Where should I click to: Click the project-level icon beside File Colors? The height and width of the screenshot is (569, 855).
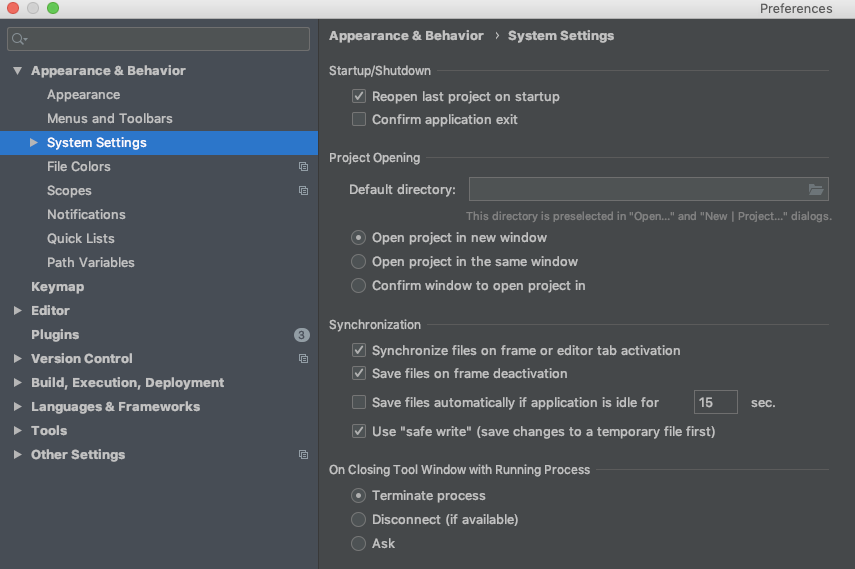[303, 167]
